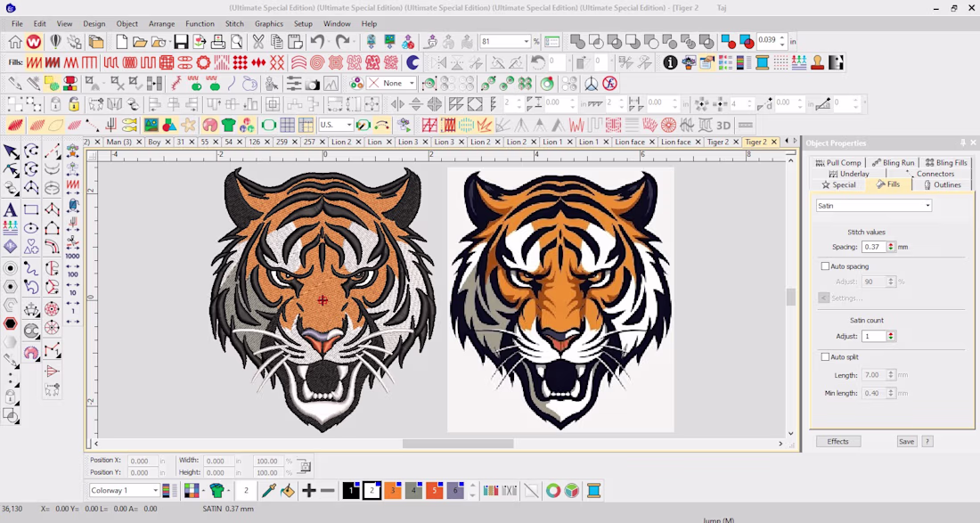Click the Undo arrow in toolbar
Viewport: 980px width, 523px height.
(317, 42)
